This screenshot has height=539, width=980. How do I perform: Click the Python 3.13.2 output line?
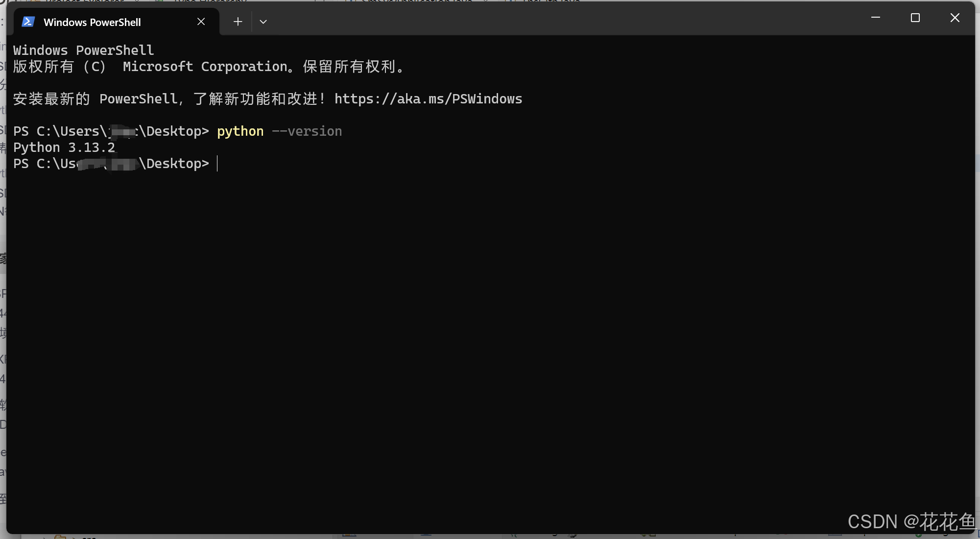point(64,147)
